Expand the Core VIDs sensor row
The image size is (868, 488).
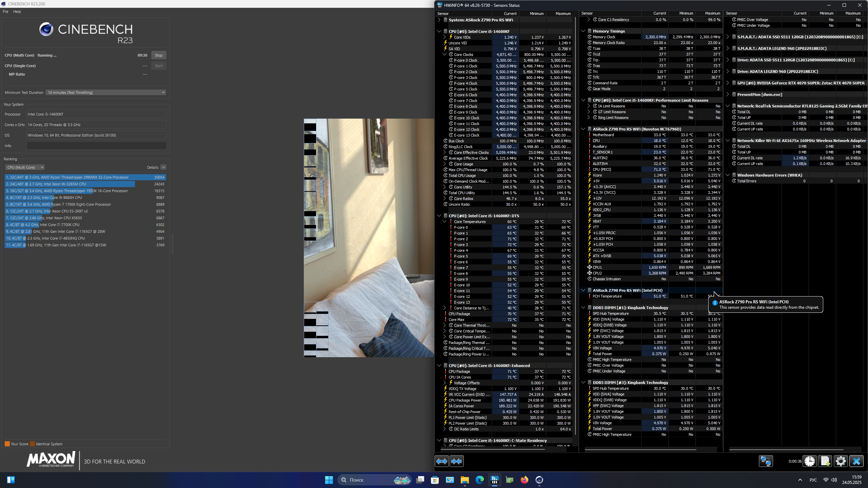(445, 37)
